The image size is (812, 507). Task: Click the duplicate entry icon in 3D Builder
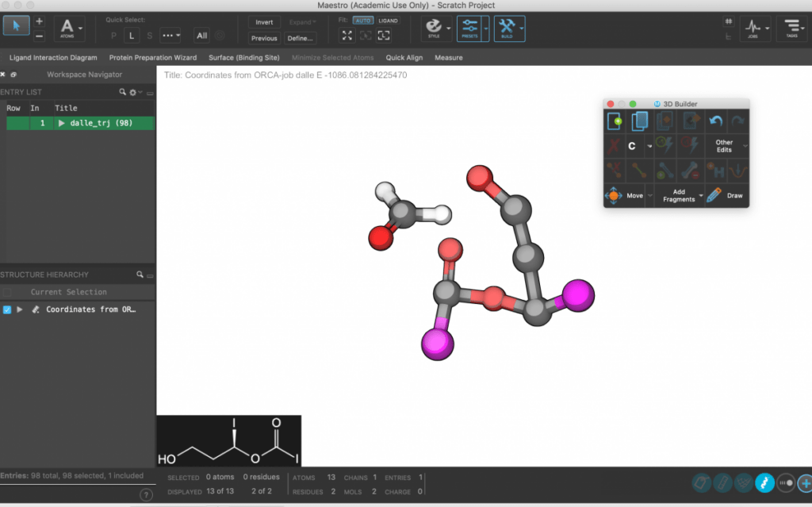(640, 121)
